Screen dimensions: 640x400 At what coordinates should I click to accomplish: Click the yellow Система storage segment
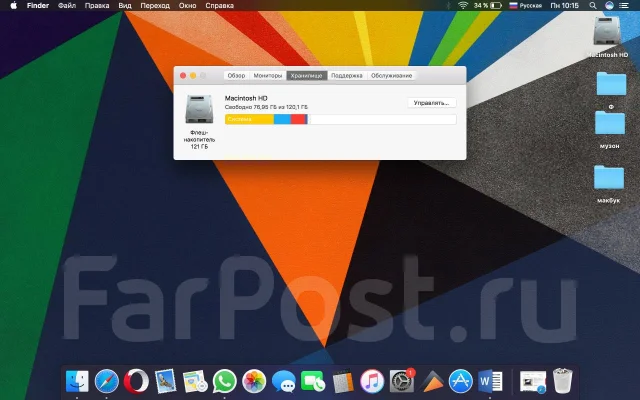[249, 119]
